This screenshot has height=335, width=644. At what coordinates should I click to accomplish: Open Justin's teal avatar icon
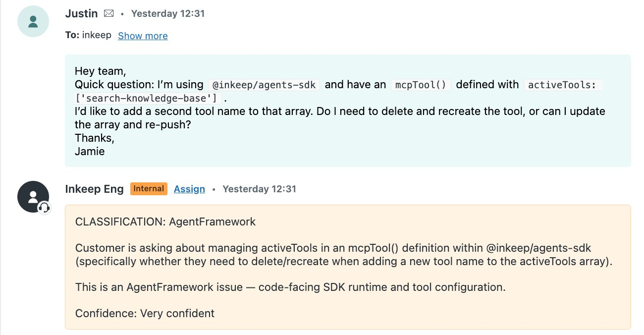[33, 21]
